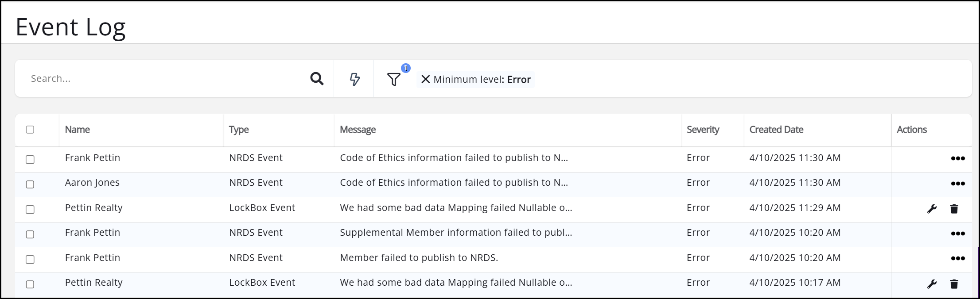This screenshot has height=299, width=980.
Task: Open the filter funnel icon
Action: (393, 80)
